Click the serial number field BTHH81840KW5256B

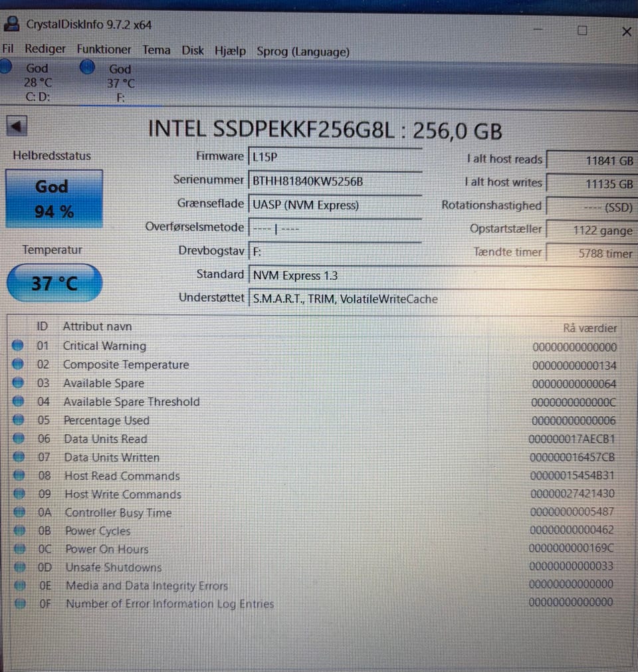(335, 181)
